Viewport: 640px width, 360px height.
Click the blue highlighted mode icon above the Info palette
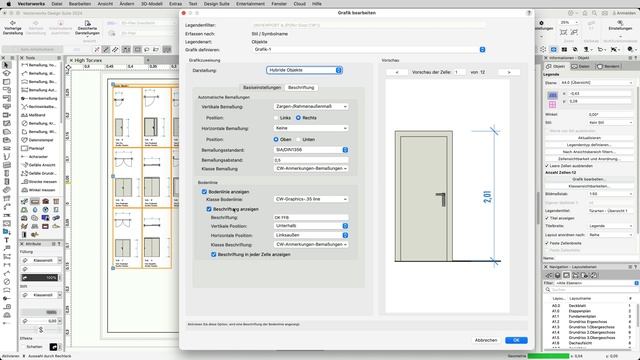[553, 49]
